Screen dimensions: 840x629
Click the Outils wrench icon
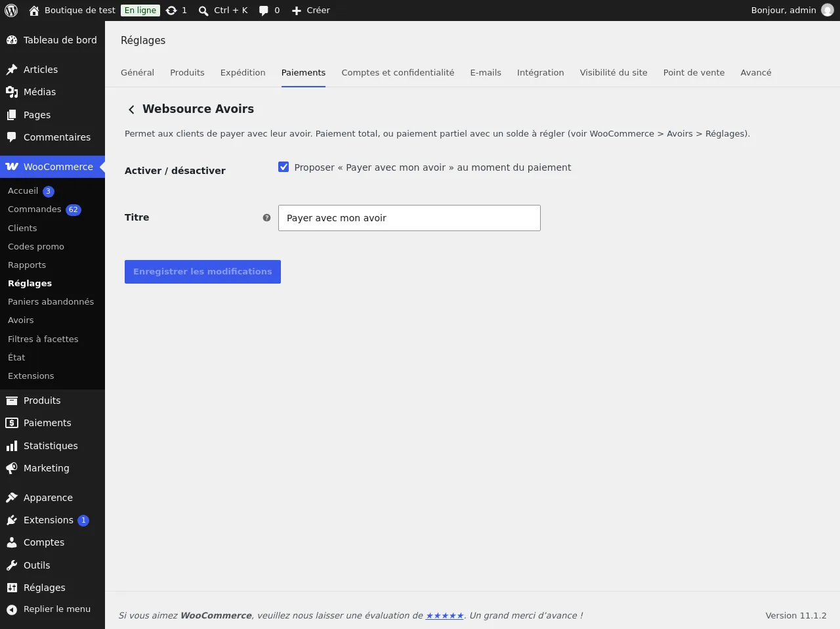click(x=12, y=565)
